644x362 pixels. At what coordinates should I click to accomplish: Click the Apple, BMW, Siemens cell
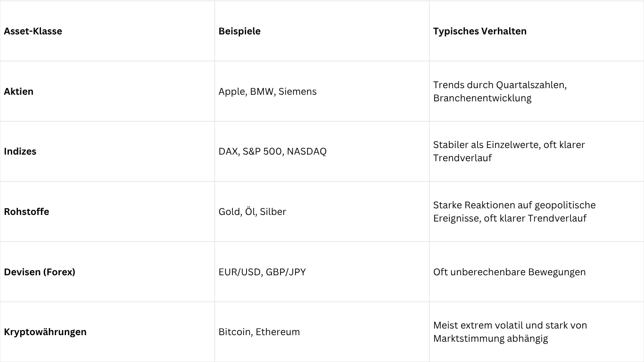[267, 91]
